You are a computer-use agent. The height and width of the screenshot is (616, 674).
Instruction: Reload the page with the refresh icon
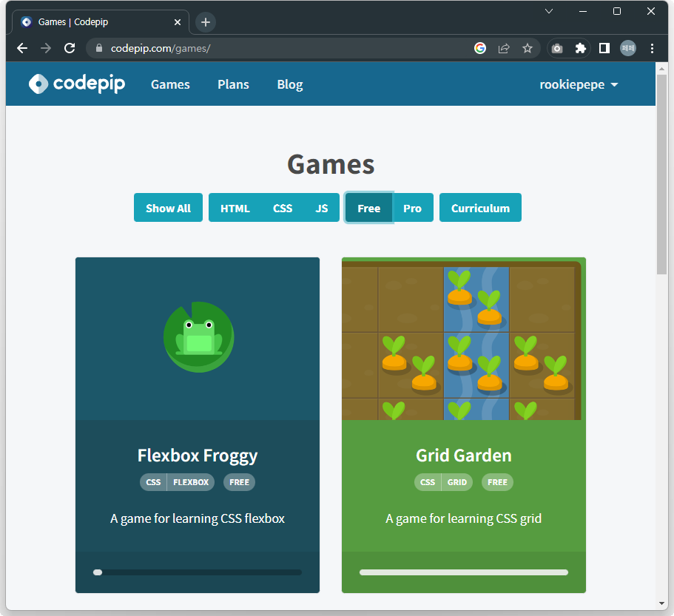[70, 48]
